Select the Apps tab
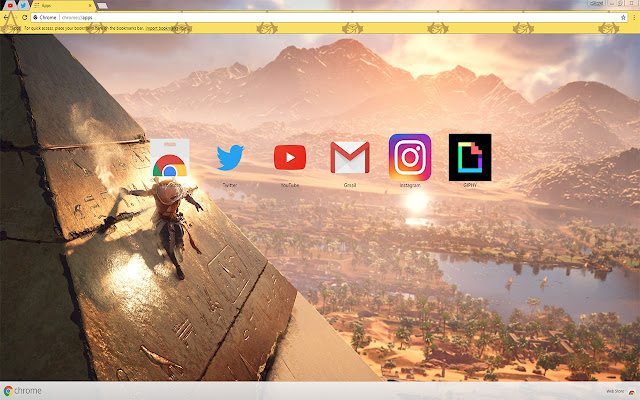 point(61,6)
